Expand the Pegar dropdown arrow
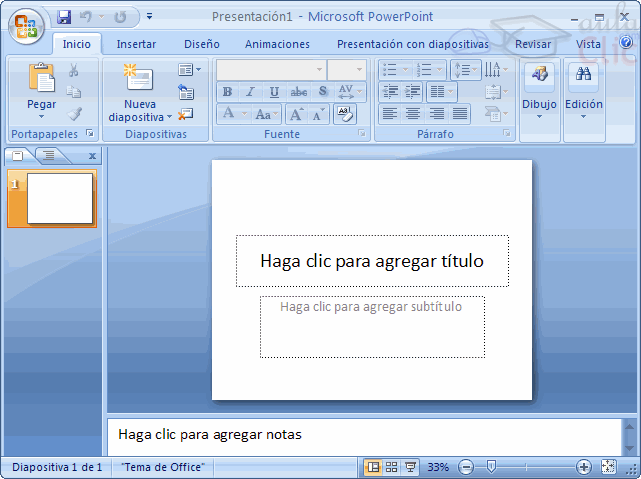 pyautogui.click(x=41, y=117)
